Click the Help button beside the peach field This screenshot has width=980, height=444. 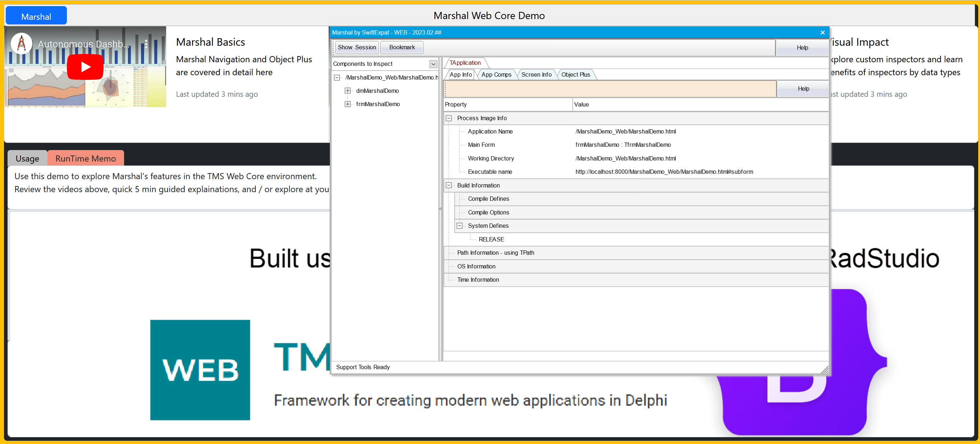[x=803, y=89]
